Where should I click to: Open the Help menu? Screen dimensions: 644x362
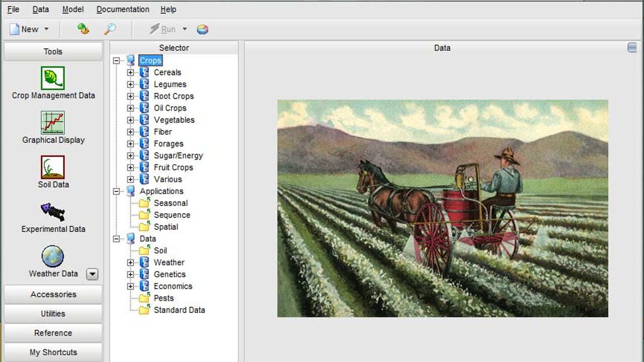click(x=169, y=9)
